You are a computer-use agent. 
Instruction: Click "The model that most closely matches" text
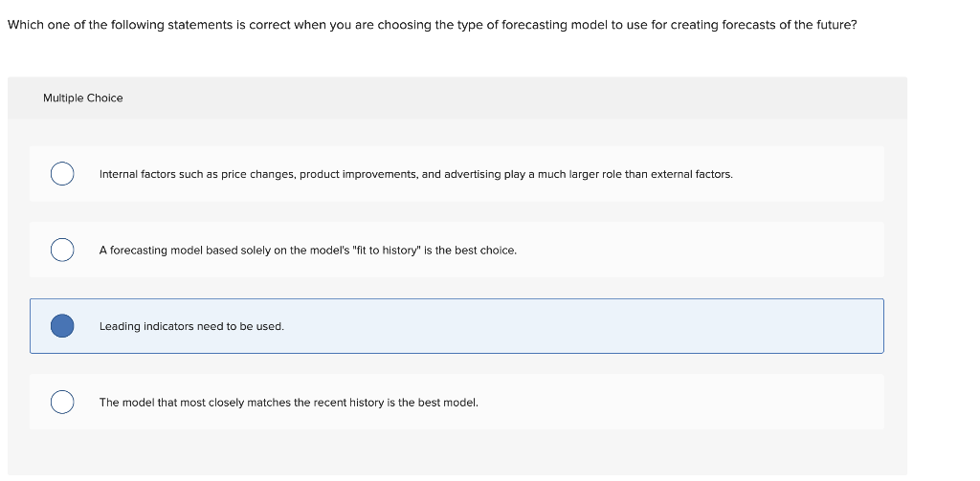[x=191, y=403]
